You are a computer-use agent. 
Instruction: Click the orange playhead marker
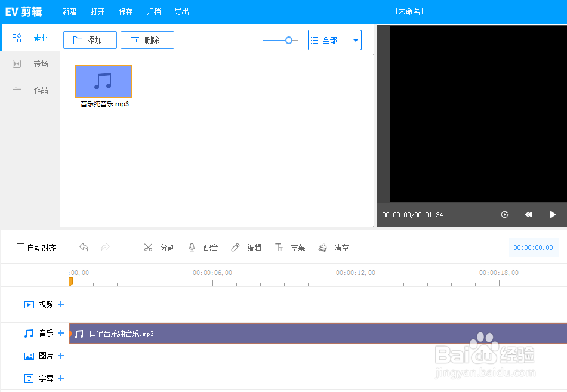[71, 282]
